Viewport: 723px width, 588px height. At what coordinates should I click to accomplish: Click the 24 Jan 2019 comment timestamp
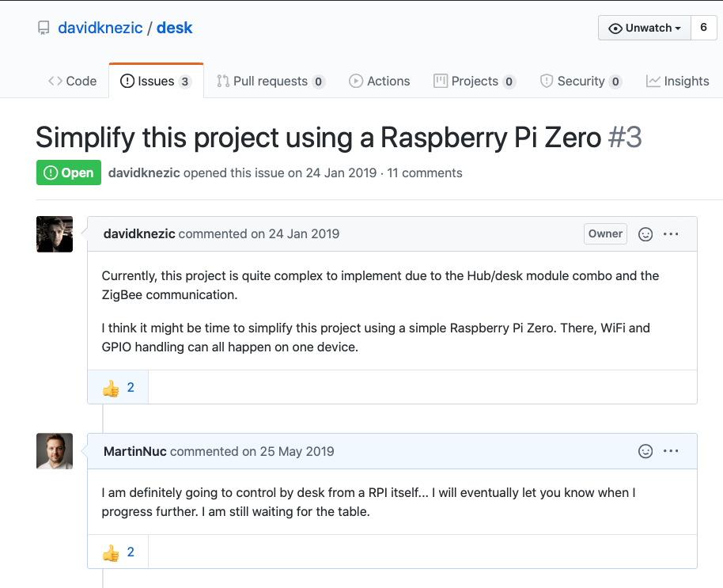(x=304, y=233)
